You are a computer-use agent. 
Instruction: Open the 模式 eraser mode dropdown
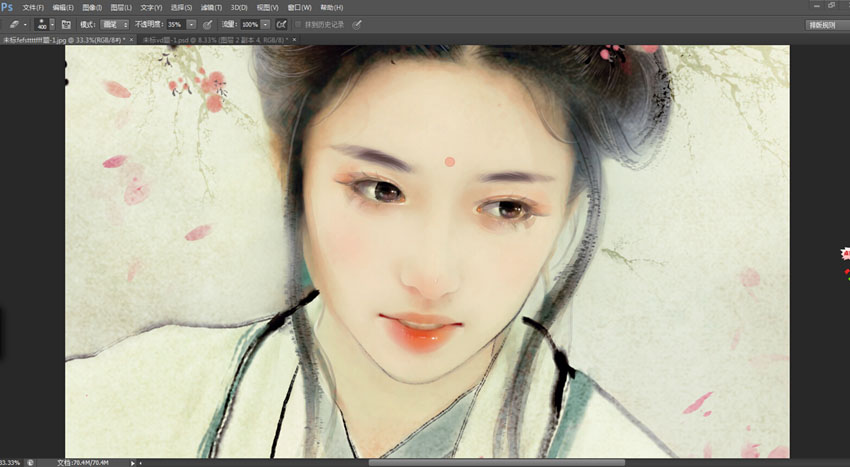[115, 23]
